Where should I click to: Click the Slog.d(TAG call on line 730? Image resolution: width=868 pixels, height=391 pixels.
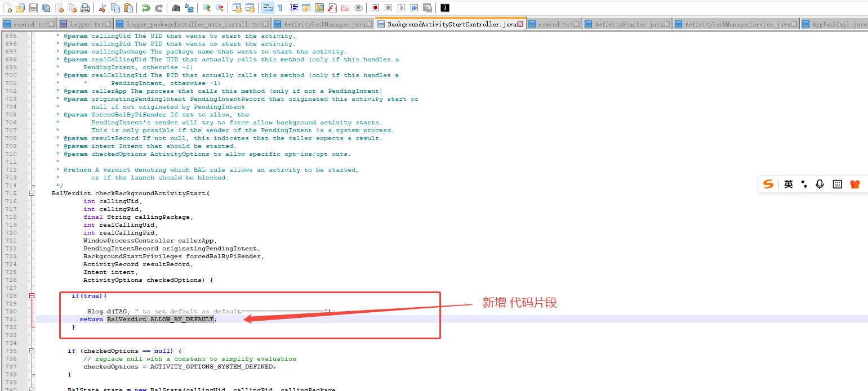(x=109, y=312)
